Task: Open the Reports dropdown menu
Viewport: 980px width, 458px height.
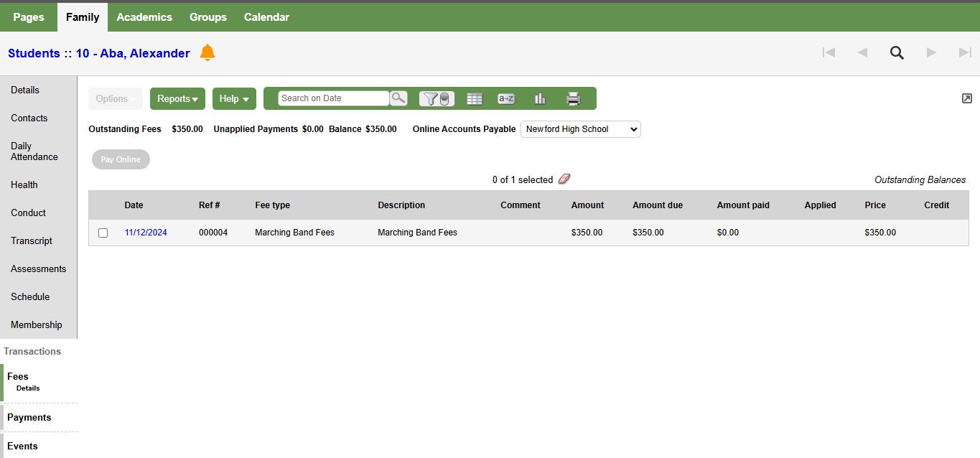Action: pyautogui.click(x=177, y=98)
